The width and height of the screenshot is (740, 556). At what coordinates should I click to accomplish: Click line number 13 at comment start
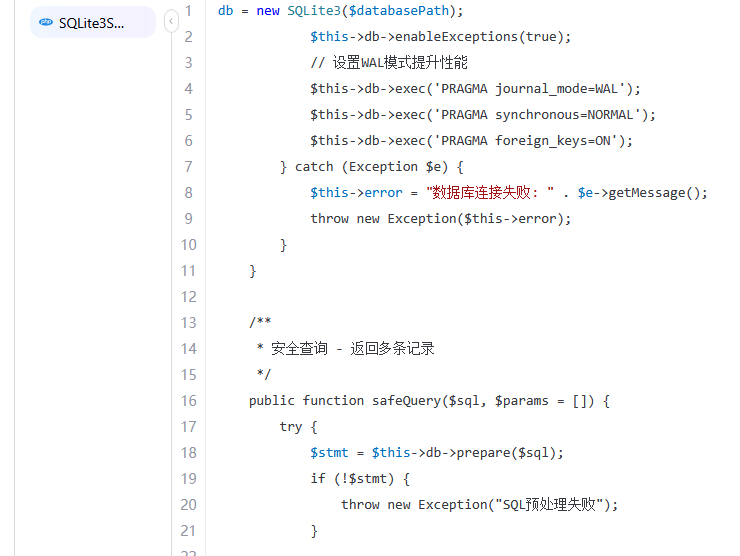(x=188, y=323)
